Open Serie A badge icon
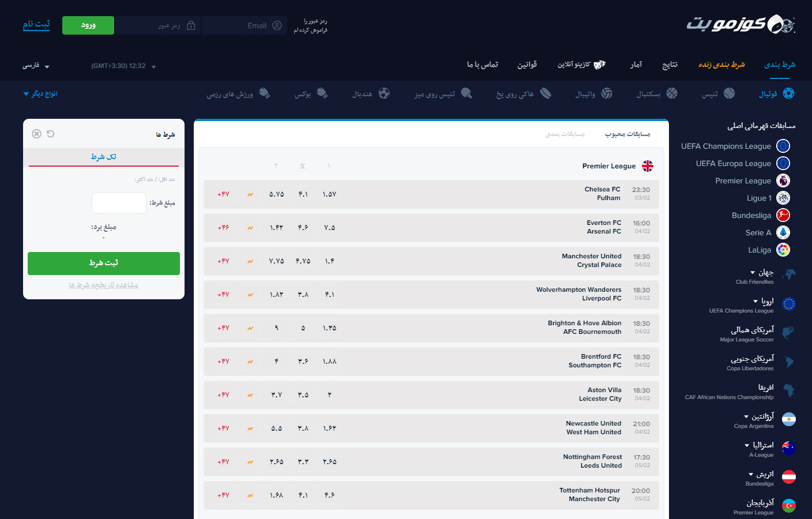Viewport: 812px width, 519px height. pos(783,232)
